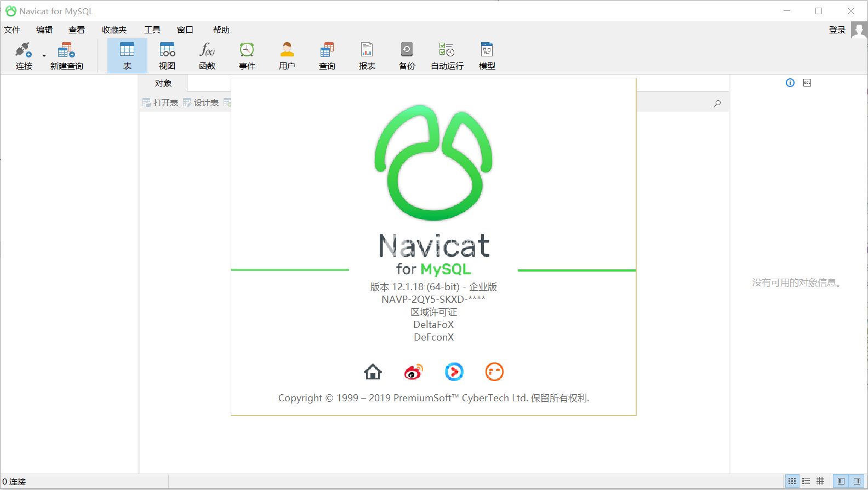Click the Copyright PremiumSoft text
The image size is (868, 490).
click(433, 398)
